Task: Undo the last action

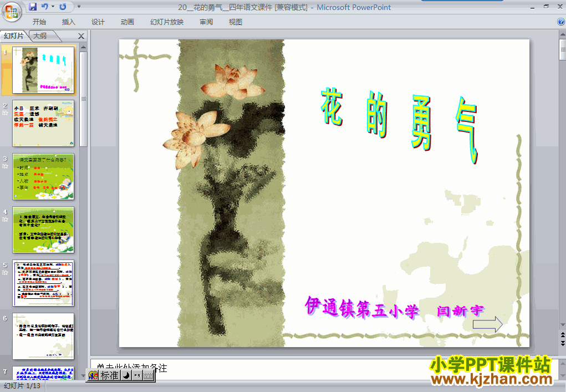Action: [44, 7]
